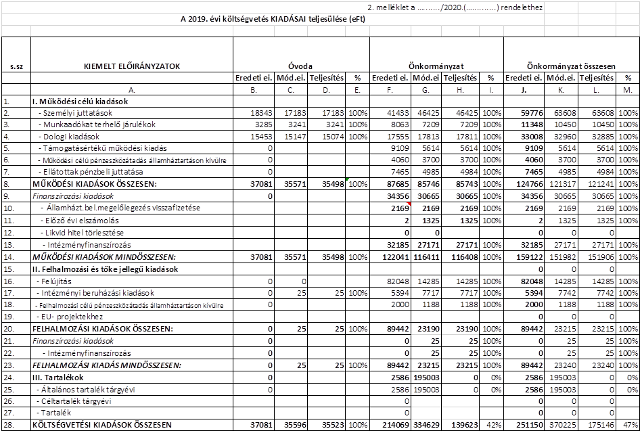Select row number 28. at the table bottom
This screenshot has width=642, height=433.
pyautogui.click(x=9, y=426)
